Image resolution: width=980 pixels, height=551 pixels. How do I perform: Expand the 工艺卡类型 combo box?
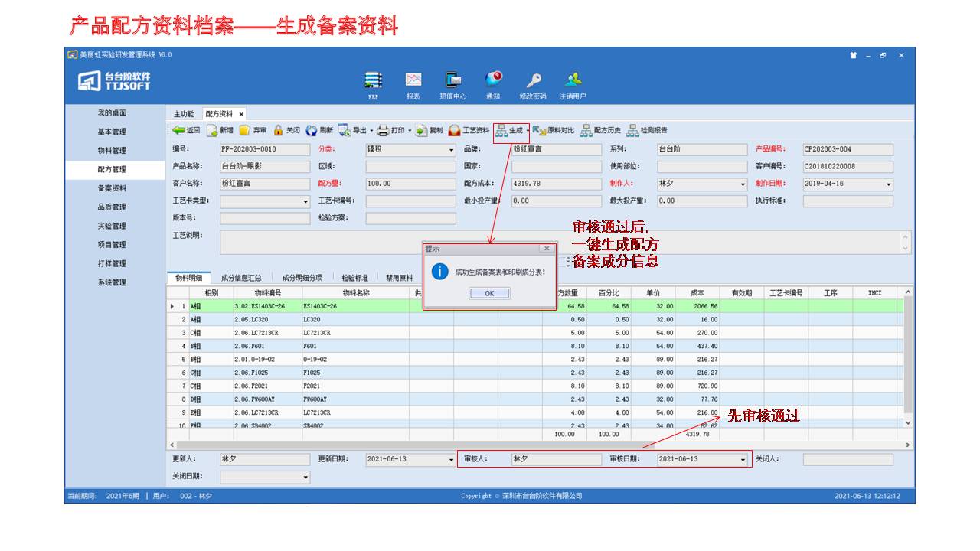tap(305, 202)
